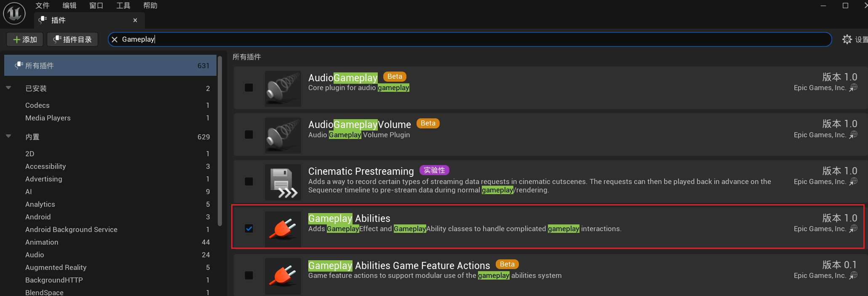The height and width of the screenshot is (296, 868).
Task: Click the Beta badge on AudioGameplayVolume
Action: [428, 123]
